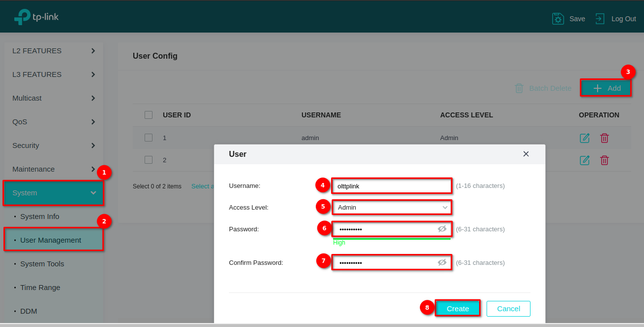Click the Save icon in header
The height and width of the screenshot is (327, 644).
(558, 19)
